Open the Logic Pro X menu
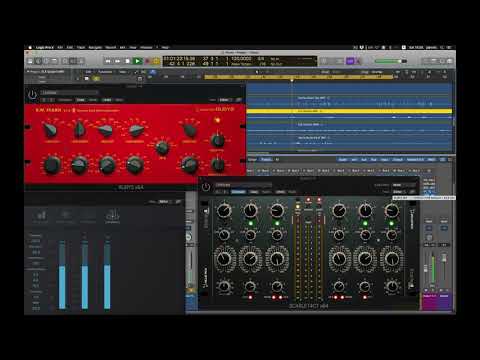 (45, 47)
